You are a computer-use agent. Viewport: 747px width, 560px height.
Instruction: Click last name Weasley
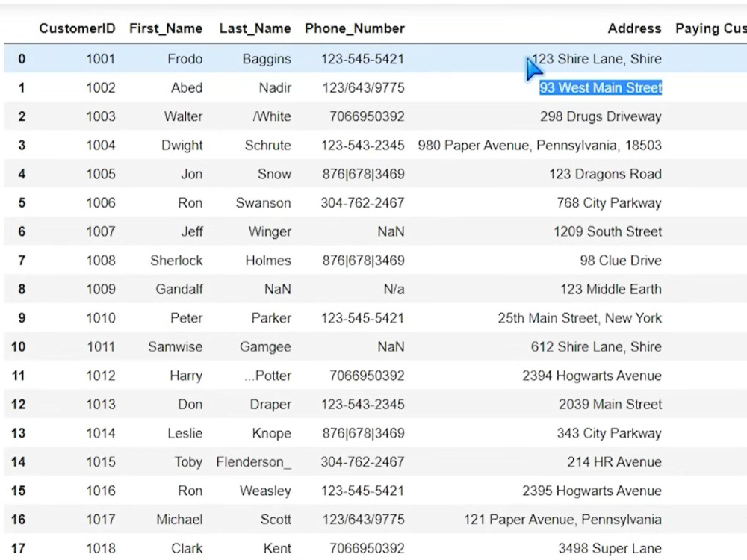pyautogui.click(x=265, y=491)
